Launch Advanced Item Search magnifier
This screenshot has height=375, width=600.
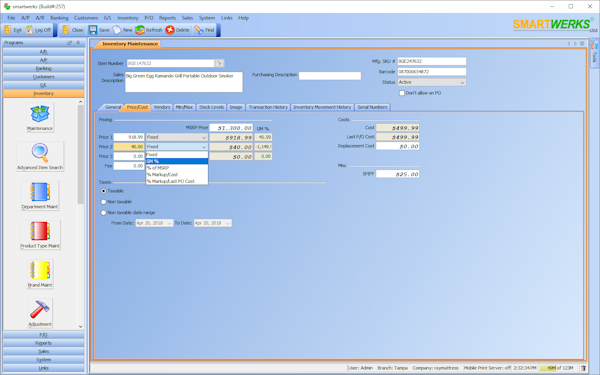[x=40, y=153]
